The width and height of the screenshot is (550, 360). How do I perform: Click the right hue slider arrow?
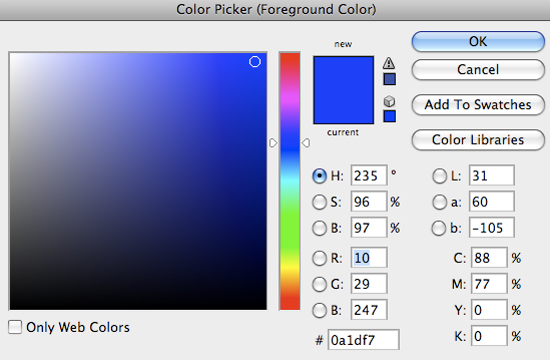point(306,143)
